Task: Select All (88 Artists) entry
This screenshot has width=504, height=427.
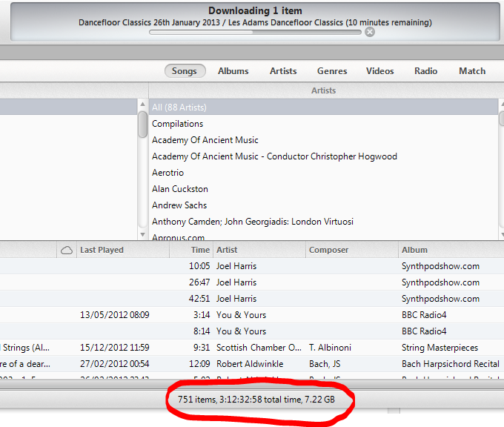Action: coord(323,107)
